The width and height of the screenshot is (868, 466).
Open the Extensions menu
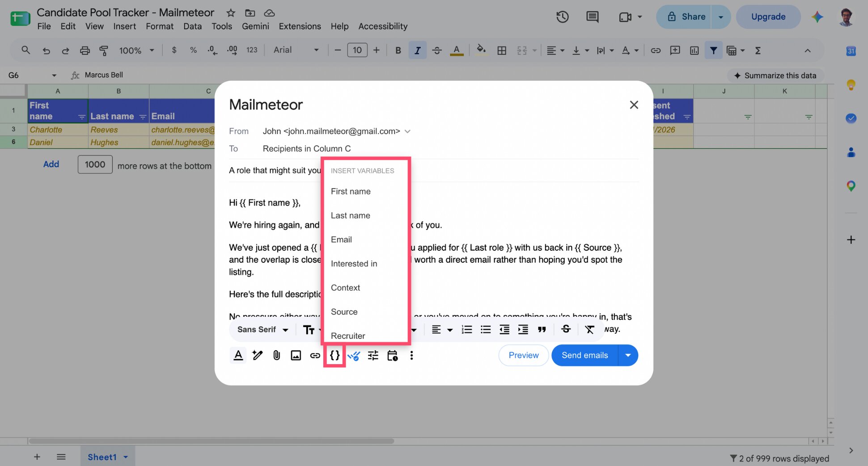click(300, 26)
